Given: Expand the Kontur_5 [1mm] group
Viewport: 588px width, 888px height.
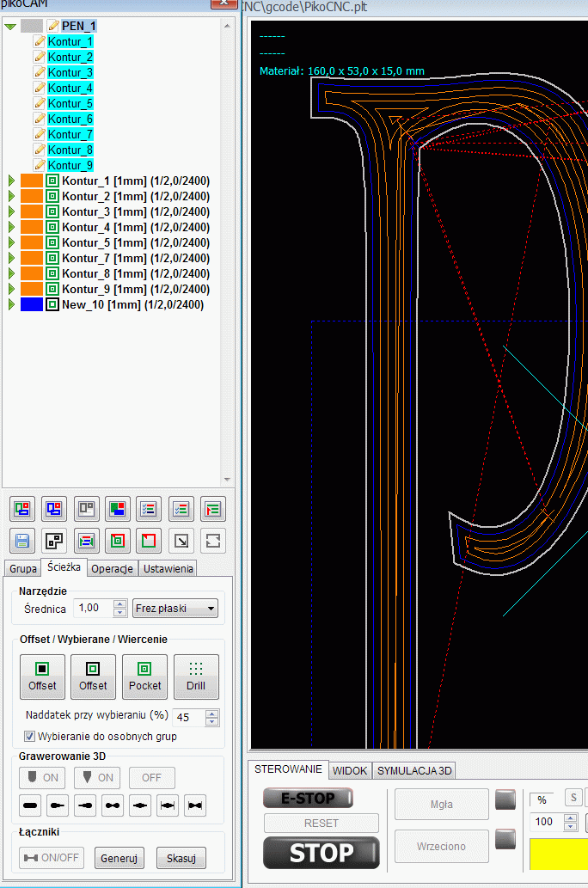Looking at the screenshot, I should (x=11, y=242).
